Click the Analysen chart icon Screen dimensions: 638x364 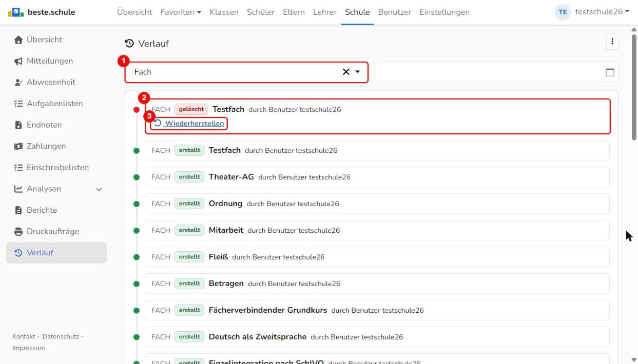[x=18, y=189]
